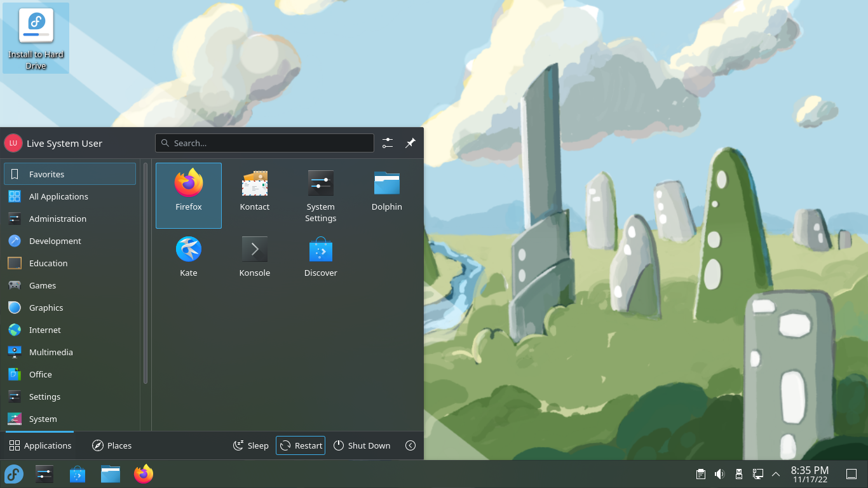Viewport: 868px width, 488px height.
Task: Open the launcher configure settings icon
Action: [x=388, y=143]
